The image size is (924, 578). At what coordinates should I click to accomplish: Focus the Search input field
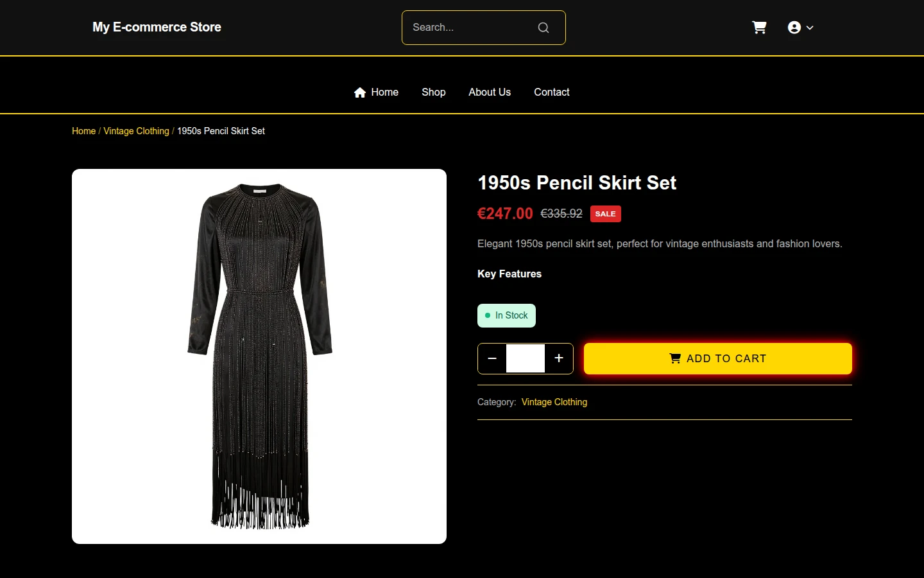click(472, 28)
